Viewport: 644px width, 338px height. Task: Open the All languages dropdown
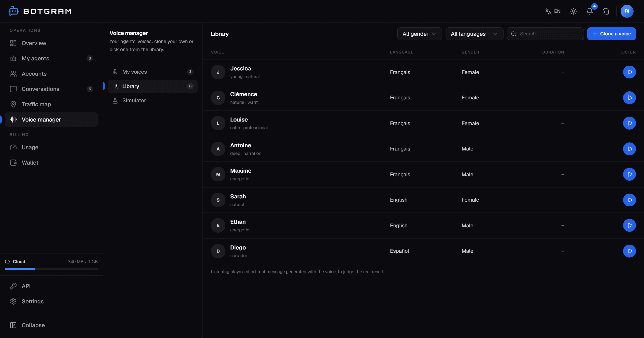(x=474, y=34)
